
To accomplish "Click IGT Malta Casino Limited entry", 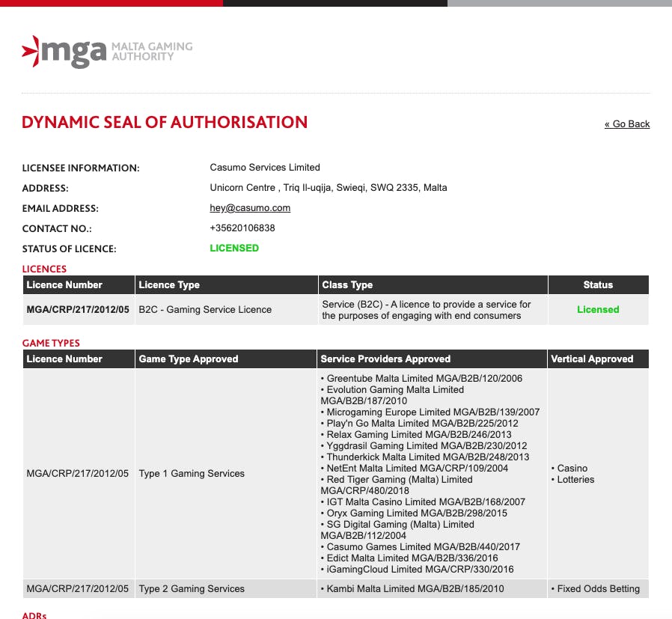I will pyautogui.click(x=423, y=502).
